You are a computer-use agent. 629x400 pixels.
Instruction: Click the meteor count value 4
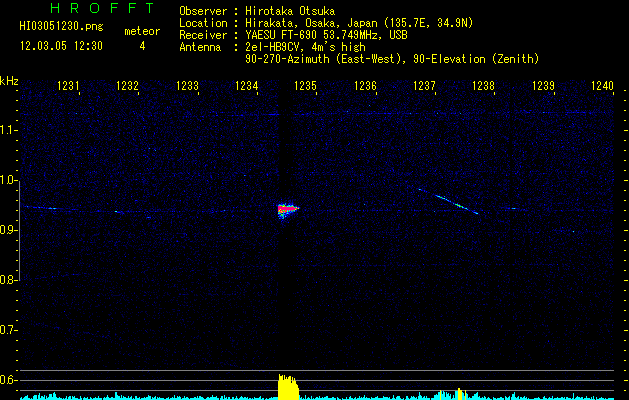pyautogui.click(x=142, y=46)
